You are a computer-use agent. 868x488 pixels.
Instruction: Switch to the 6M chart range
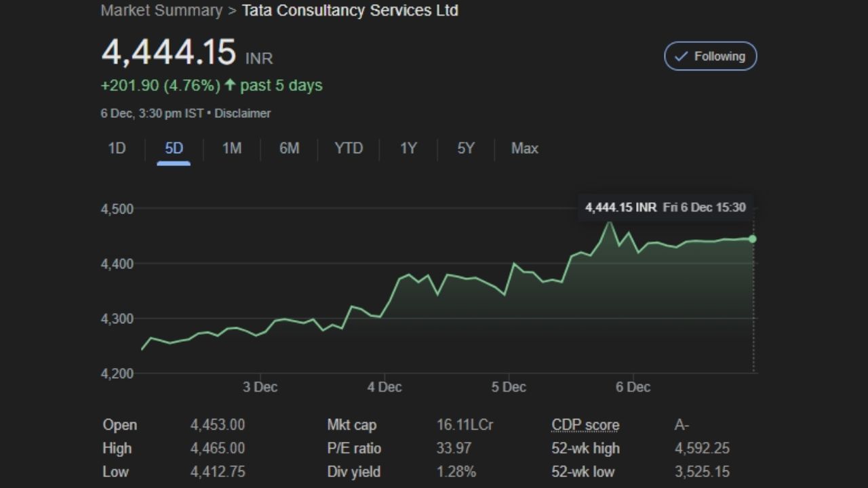point(289,148)
